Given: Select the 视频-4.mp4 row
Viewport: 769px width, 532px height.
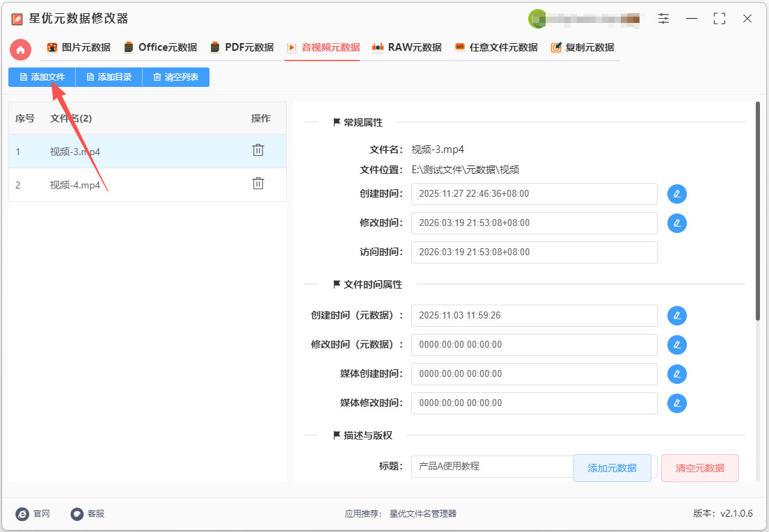Looking at the screenshot, I should [148, 185].
